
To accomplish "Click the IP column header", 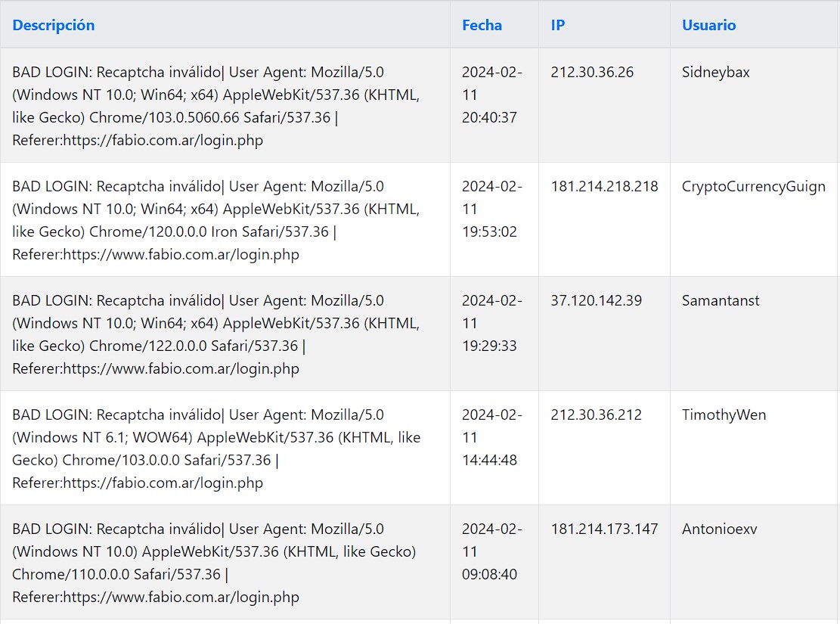I will (x=557, y=25).
